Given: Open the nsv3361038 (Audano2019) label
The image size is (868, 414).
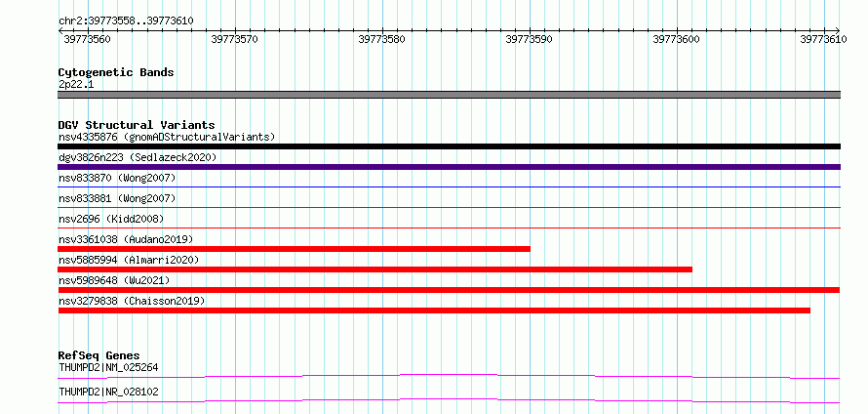Looking at the screenshot, I should click(x=126, y=239).
